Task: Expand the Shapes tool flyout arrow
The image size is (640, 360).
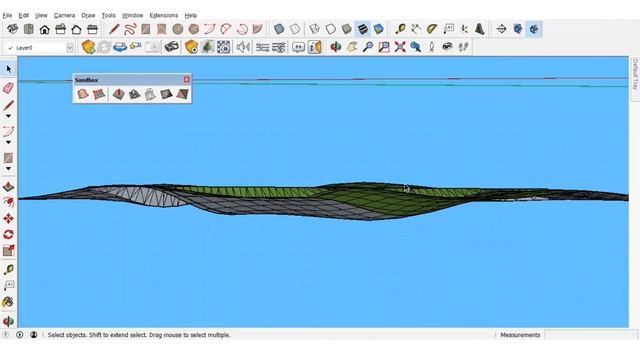Action: 9,169
